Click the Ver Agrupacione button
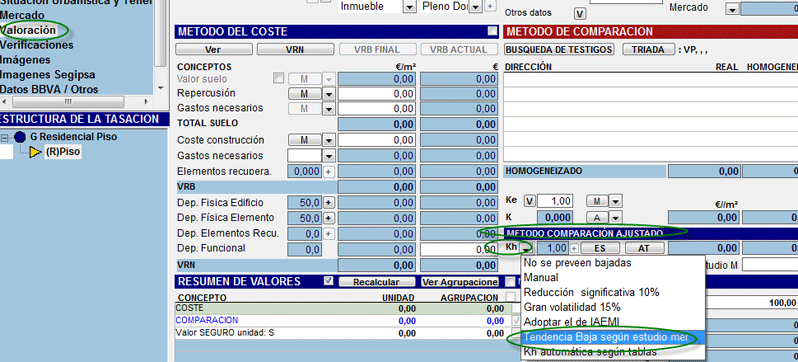 tap(460, 282)
